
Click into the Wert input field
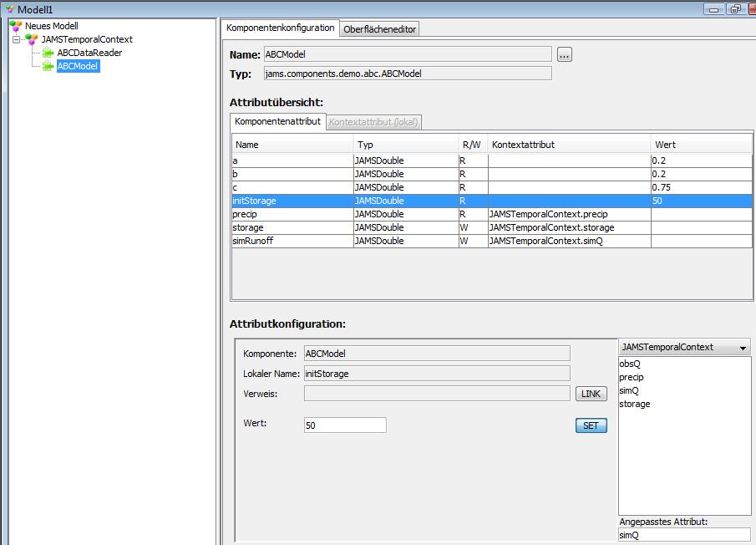click(x=345, y=425)
